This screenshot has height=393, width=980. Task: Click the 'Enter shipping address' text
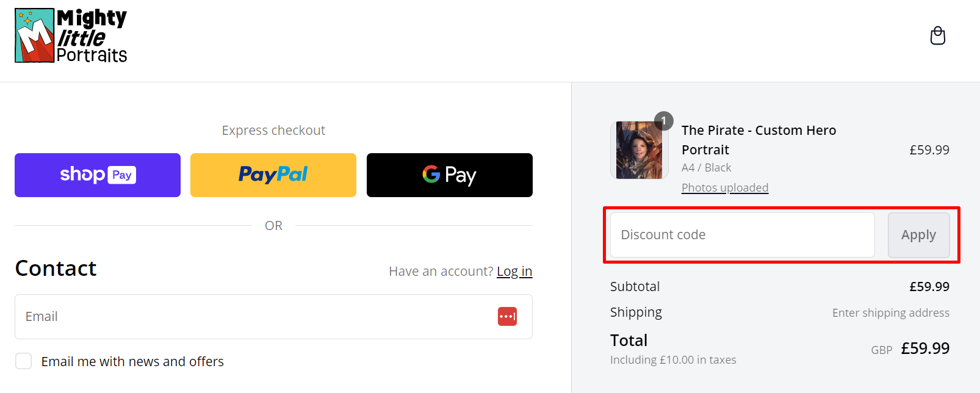[890, 313]
